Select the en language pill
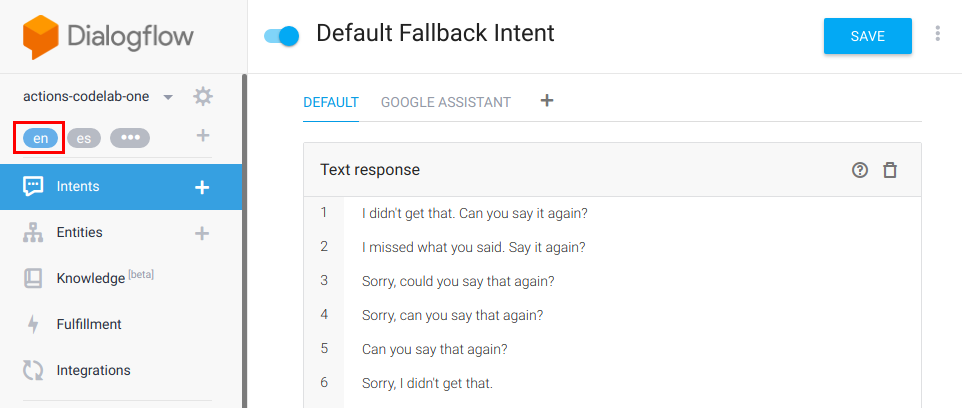 click(x=40, y=138)
